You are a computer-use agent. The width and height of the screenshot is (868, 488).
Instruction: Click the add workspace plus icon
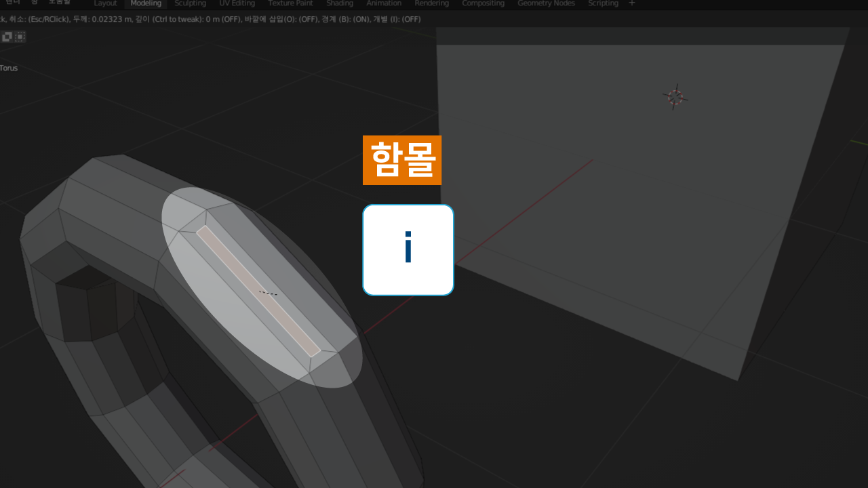(632, 3)
